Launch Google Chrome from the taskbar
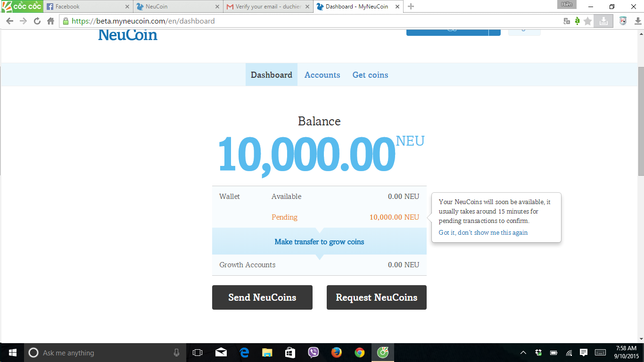The height and width of the screenshot is (362, 644). [x=359, y=353]
